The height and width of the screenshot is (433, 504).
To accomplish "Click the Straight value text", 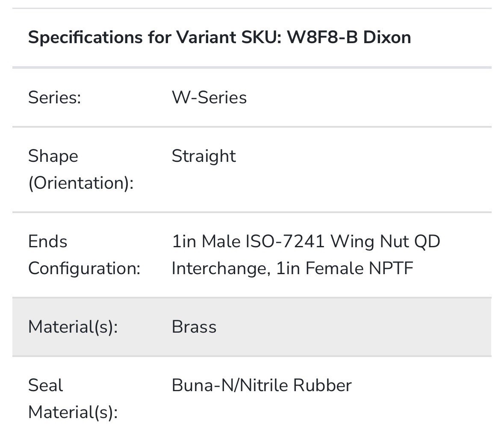I will click(204, 156).
